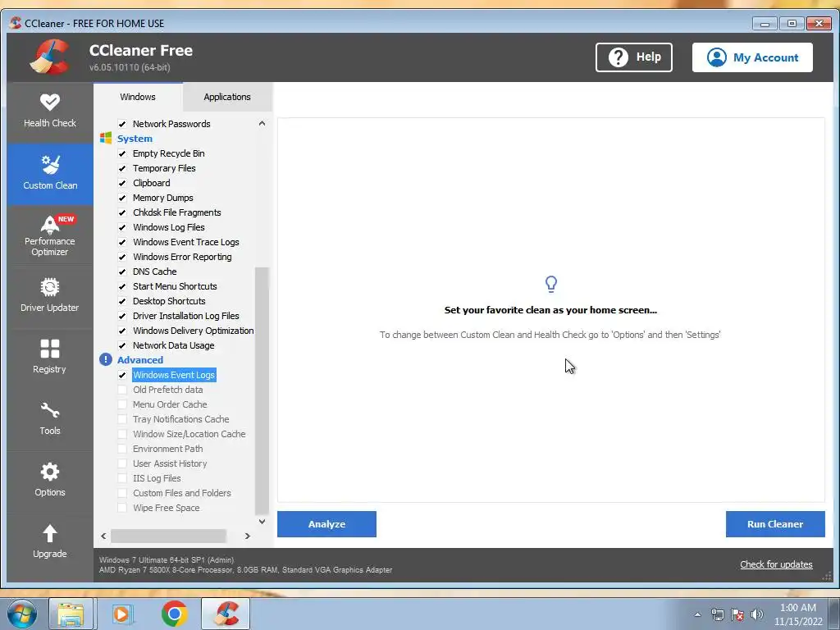Viewport: 840px width, 630px height.
Task: Click the vertical scrollbar thumb
Action: click(262, 390)
